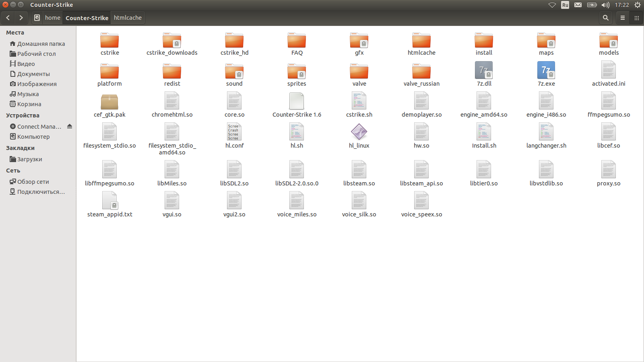Open the mail indicator in top panel
This screenshot has width=644, height=362.
(578, 5)
